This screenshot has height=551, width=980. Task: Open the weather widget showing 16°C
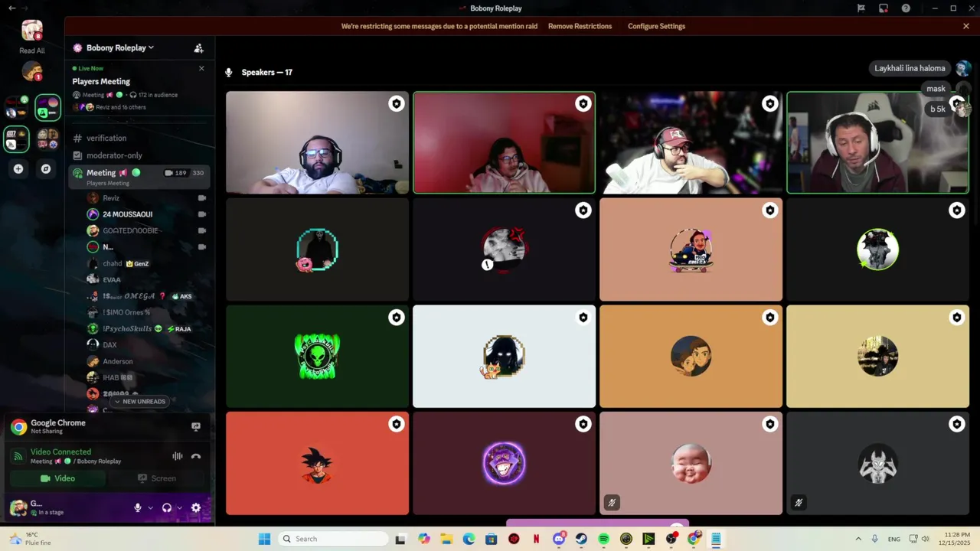31,539
